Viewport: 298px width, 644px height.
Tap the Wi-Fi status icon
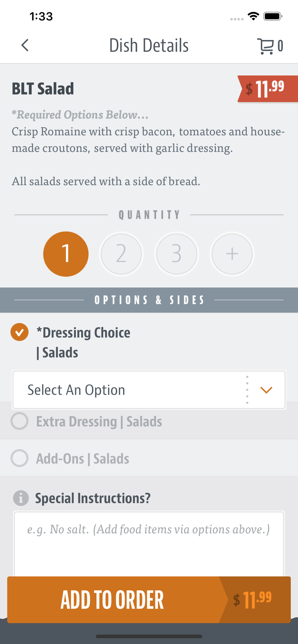(253, 16)
